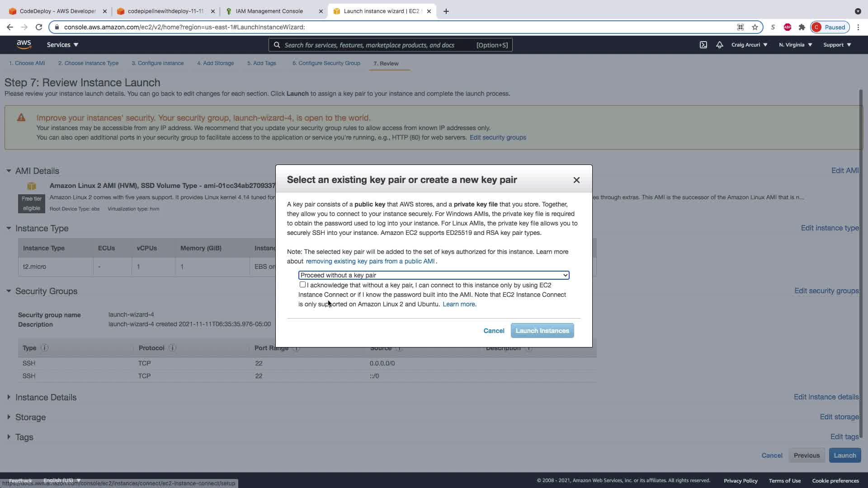Open the N. Virginia region dropdown
868x488 pixels.
click(x=795, y=45)
